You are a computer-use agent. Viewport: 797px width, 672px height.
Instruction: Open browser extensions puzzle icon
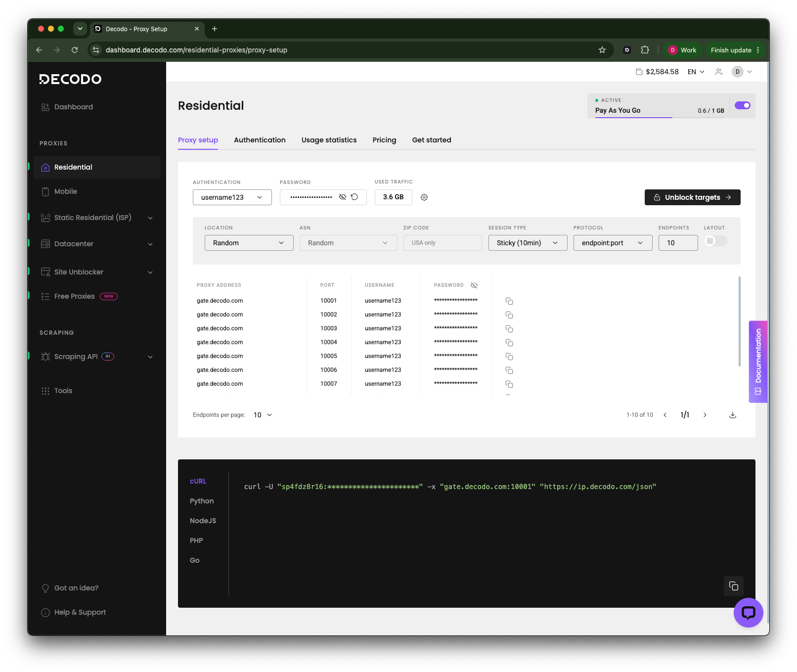[x=645, y=50]
